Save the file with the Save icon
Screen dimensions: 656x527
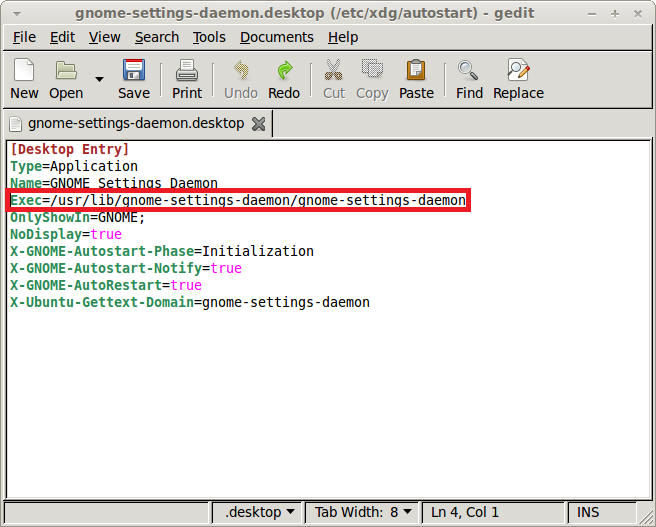[133, 70]
